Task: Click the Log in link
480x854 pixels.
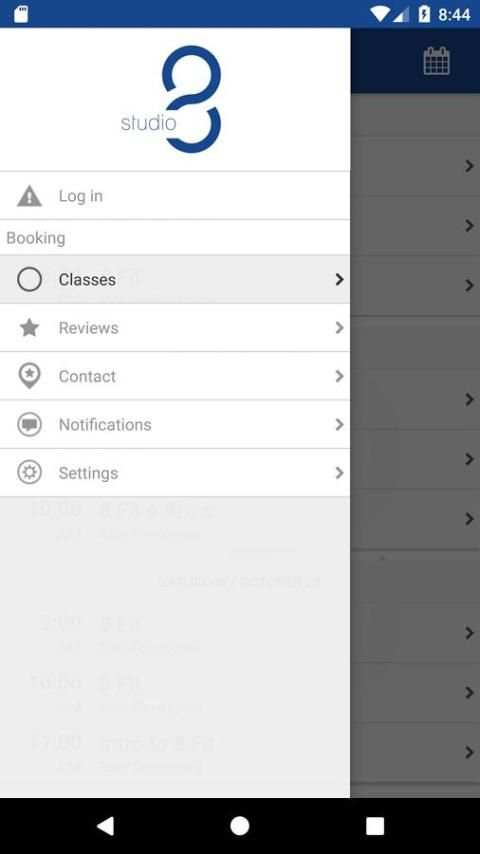Action: [x=81, y=196]
